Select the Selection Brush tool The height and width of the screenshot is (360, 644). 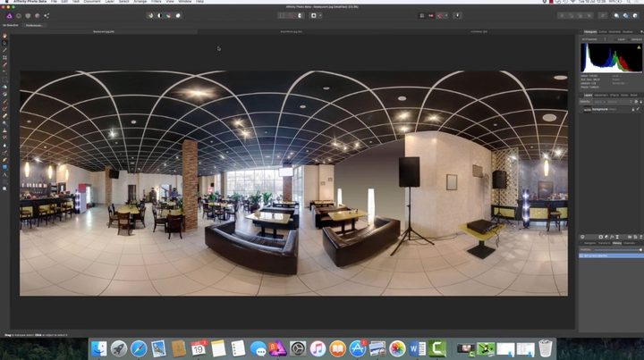pyautogui.click(x=5, y=65)
